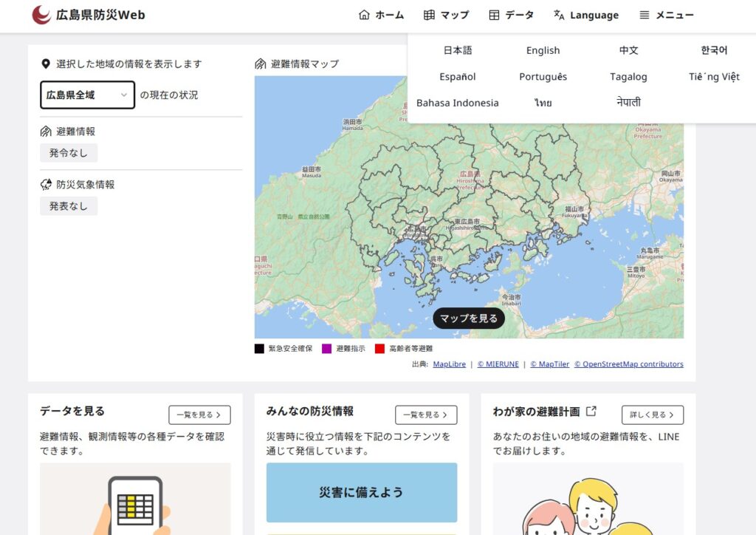The height and width of the screenshot is (535, 756).
Task: Click the Language translate icon
Action: (559, 15)
